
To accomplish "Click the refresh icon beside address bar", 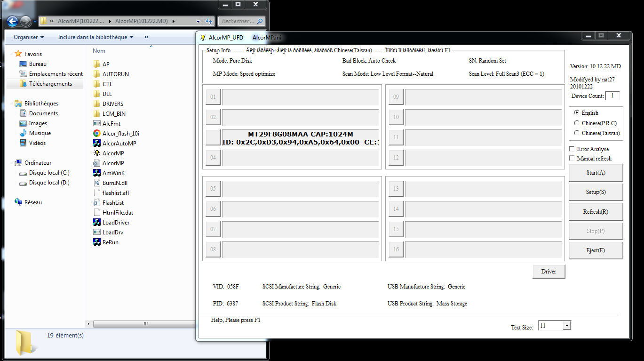I will click(x=209, y=21).
